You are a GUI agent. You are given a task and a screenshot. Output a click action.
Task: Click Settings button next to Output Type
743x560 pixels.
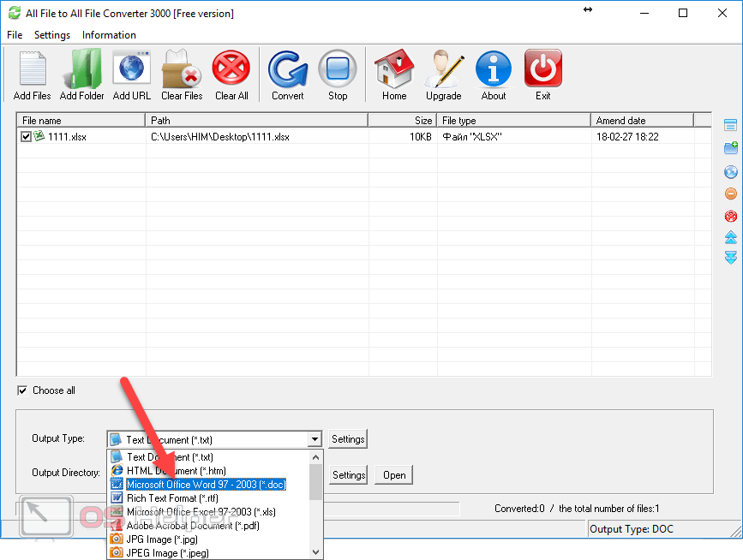pyautogui.click(x=348, y=439)
